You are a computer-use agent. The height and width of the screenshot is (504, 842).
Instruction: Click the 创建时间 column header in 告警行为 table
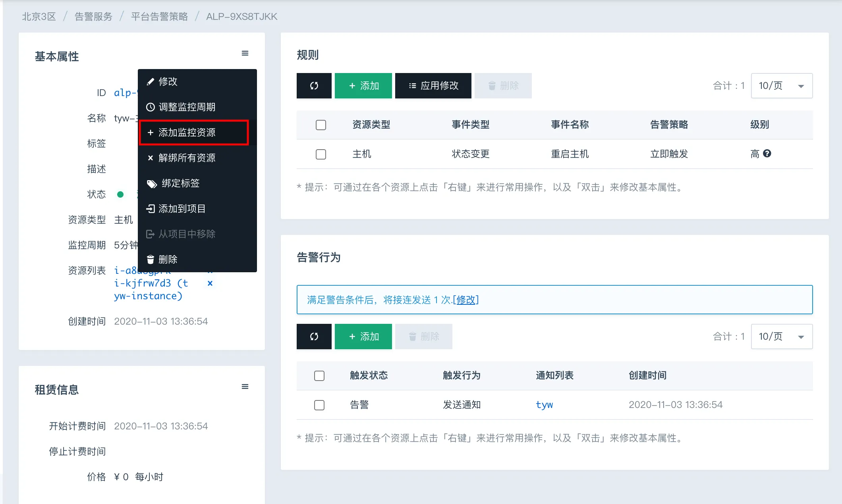[648, 375]
